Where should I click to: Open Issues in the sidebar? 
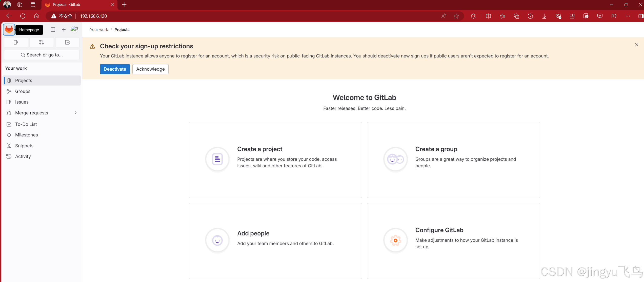pyautogui.click(x=42, y=102)
